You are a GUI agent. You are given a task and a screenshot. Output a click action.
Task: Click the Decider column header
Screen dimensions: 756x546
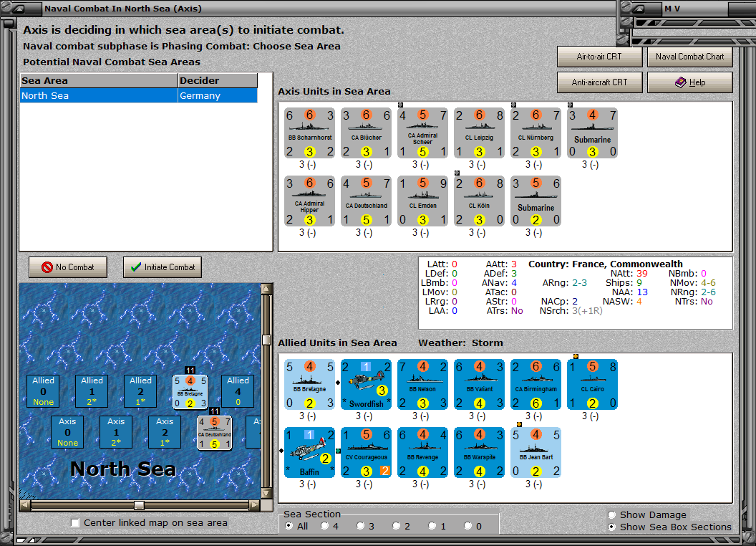[x=218, y=81]
